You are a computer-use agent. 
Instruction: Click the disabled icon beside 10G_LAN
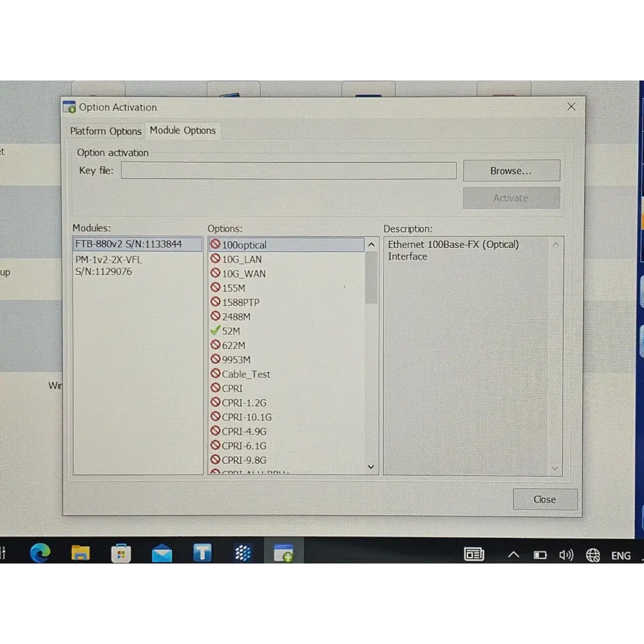[x=215, y=258]
